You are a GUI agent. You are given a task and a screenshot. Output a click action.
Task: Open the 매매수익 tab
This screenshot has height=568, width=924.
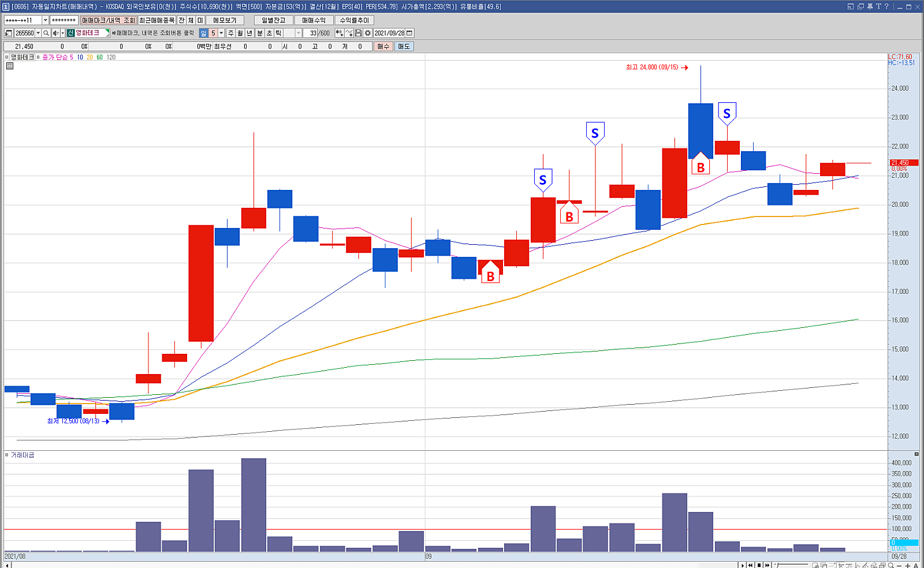[314, 20]
